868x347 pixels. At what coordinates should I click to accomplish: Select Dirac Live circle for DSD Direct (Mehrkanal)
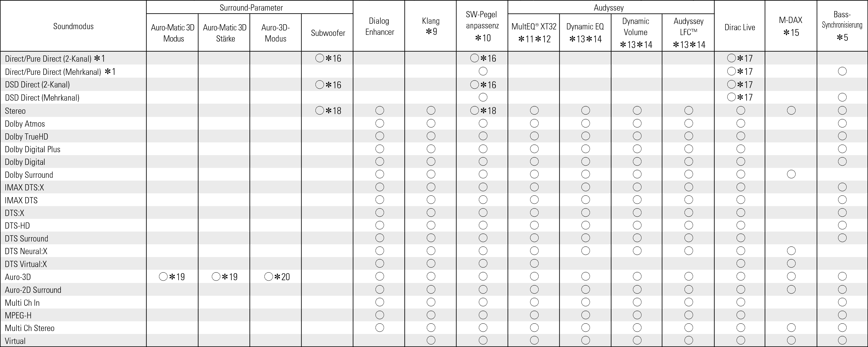tap(731, 98)
